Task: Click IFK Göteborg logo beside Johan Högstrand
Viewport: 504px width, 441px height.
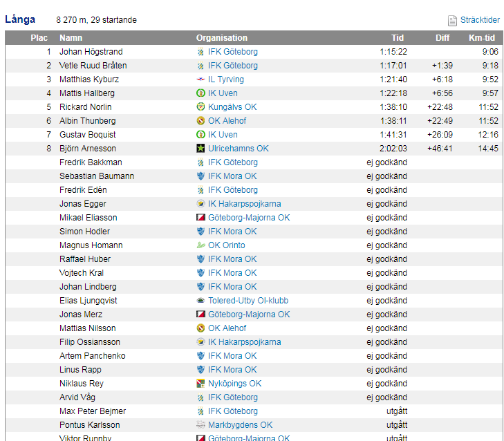Action: click(200, 52)
